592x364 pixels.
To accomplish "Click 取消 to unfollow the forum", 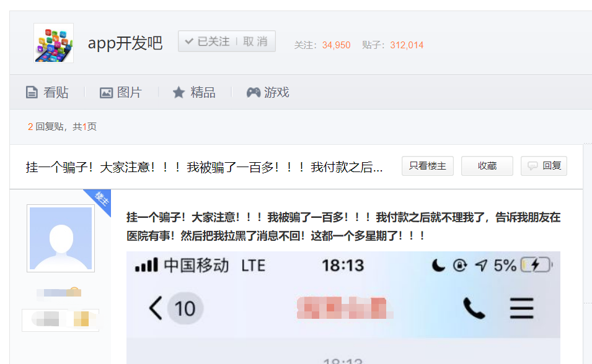I will coord(255,41).
